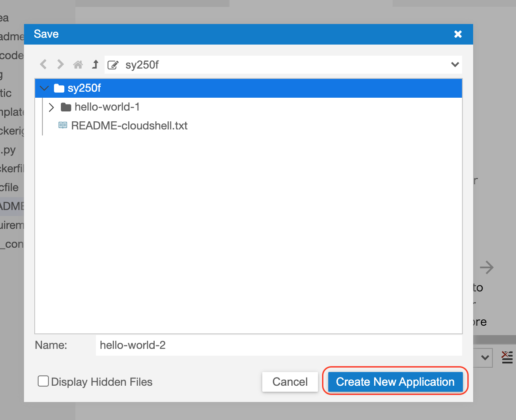The image size is (516, 420).
Task: Open the path bar dropdown chevron
Action: [x=455, y=64]
